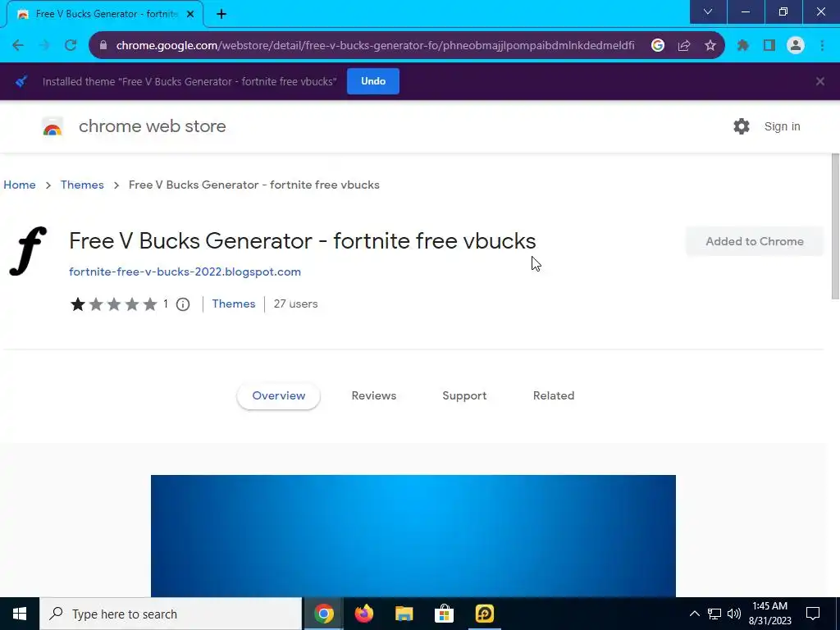Click the Chrome Web Store rainbow logo
Image resolution: width=840 pixels, height=630 pixels.
[52, 127]
